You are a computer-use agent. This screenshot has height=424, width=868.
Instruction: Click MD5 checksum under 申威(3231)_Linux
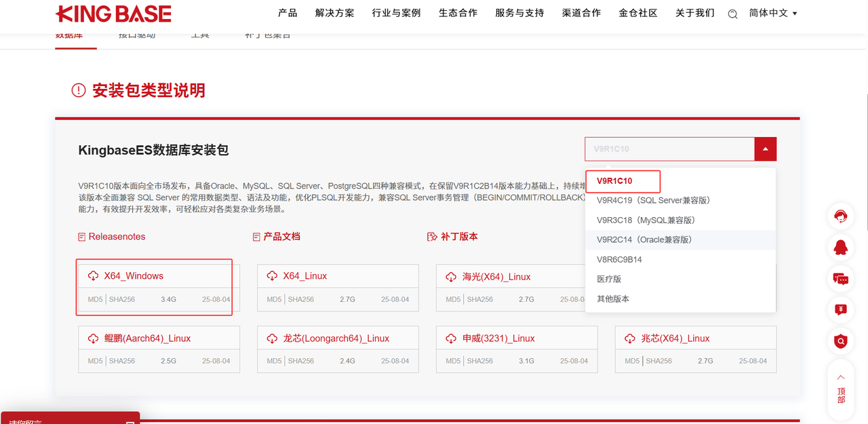pyautogui.click(x=453, y=361)
